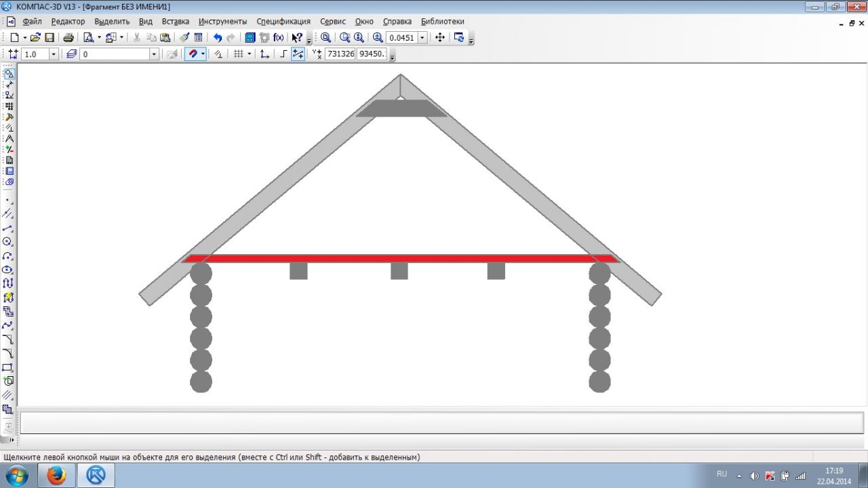Open the Спецификация menu

283,22
